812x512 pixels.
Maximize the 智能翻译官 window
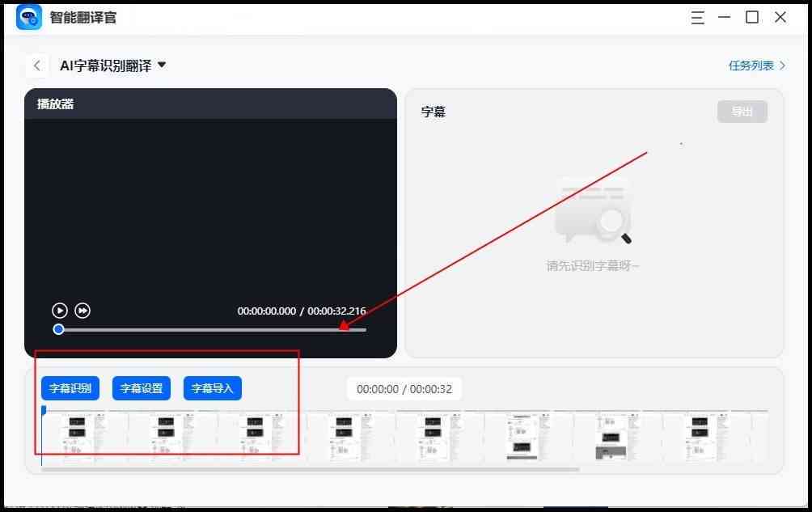point(752,18)
